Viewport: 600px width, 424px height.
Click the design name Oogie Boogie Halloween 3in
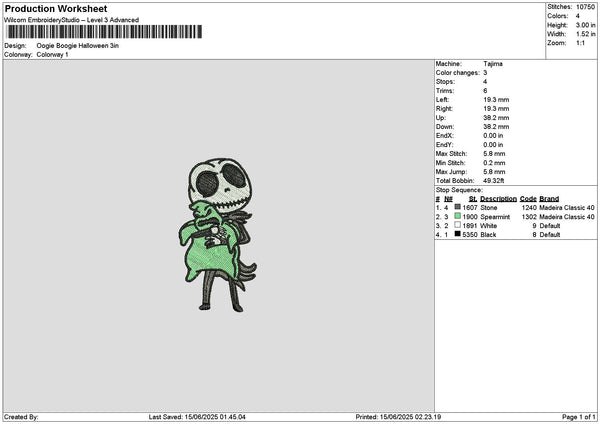(x=78, y=46)
